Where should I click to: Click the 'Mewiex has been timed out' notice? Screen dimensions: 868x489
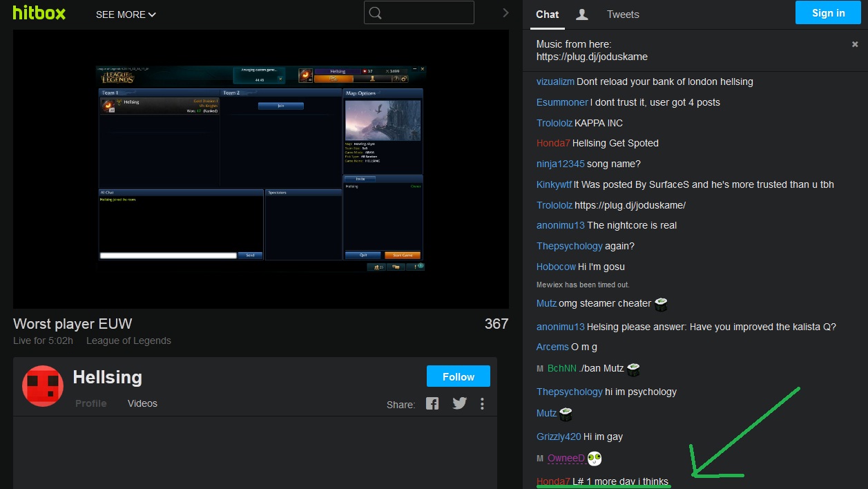coord(583,285)
